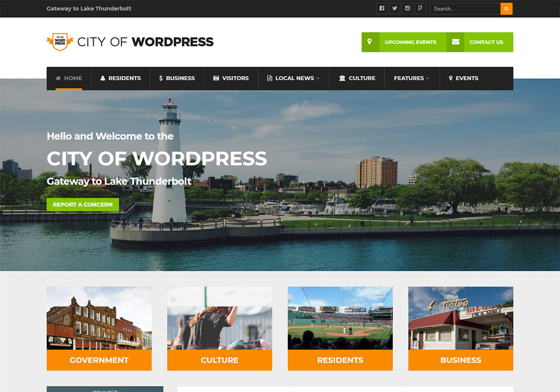Open the Residents baseball stadium image
The width and height of the screenshot is (560, 392).
(x=341, y=318)
